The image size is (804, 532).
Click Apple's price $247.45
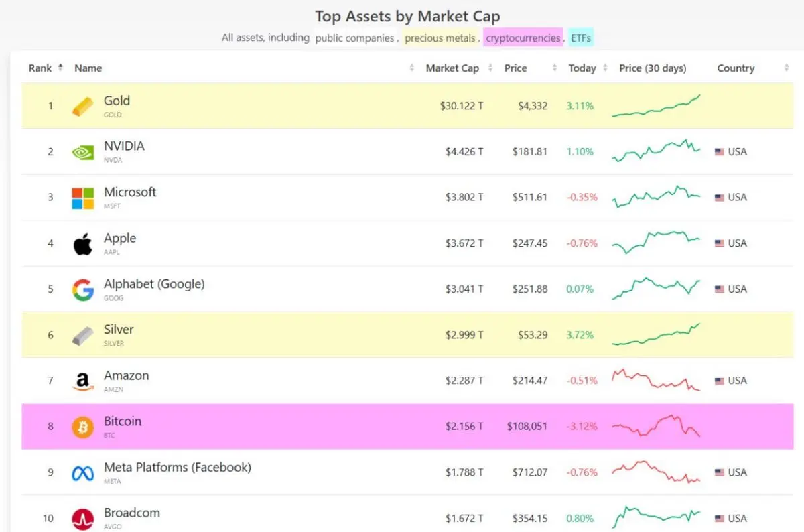point(530,243)
